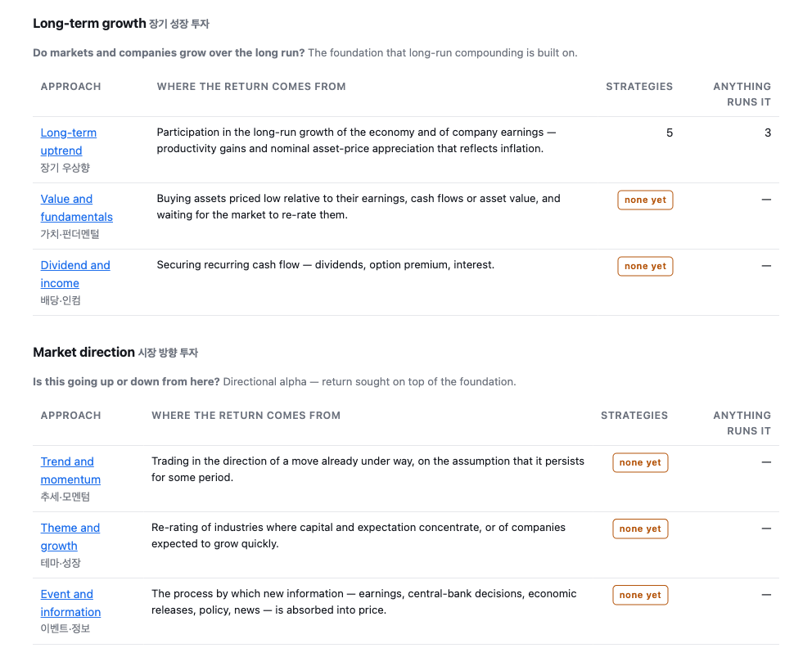Click 'none yet' badge for Trend and momentum
This screenshot has width=812, height=648.
pyautogui.click(x=640, y=462)
